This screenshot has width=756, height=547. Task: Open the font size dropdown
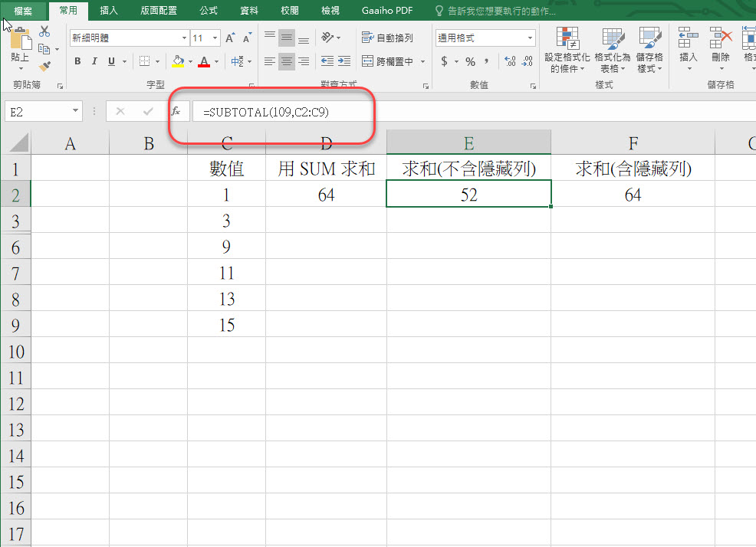tap(215, 38)
